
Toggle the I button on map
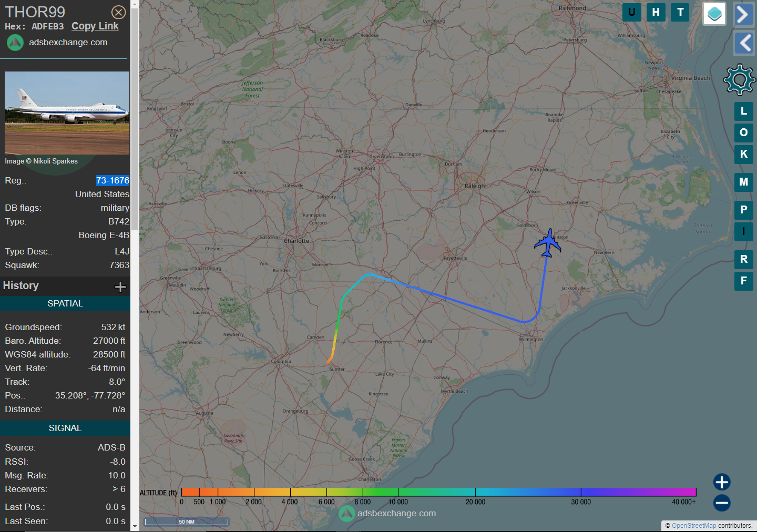744,231
